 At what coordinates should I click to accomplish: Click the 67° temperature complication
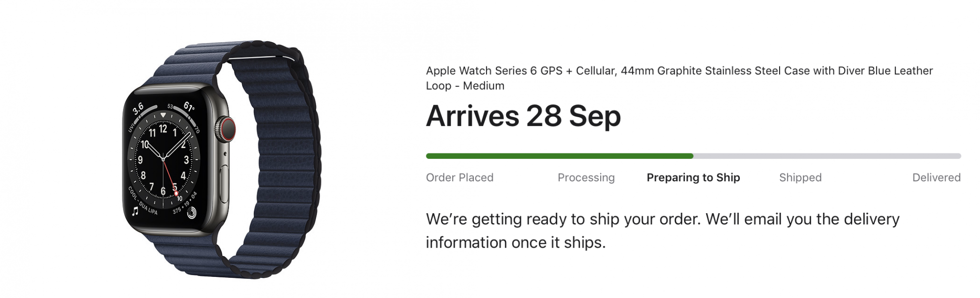(189, 106)
